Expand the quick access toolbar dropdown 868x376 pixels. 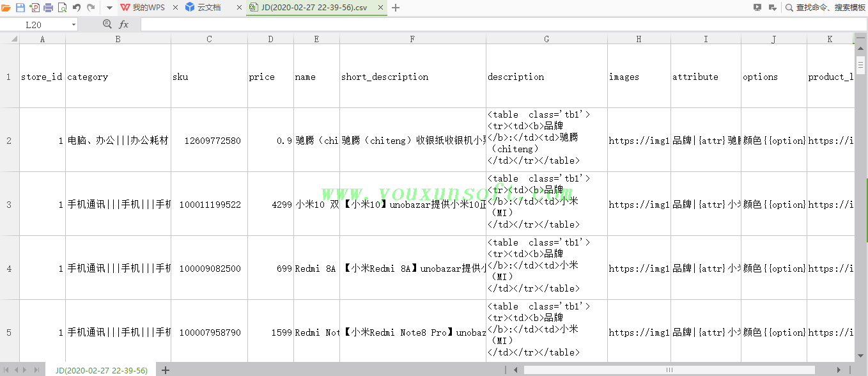coord(109,8)
